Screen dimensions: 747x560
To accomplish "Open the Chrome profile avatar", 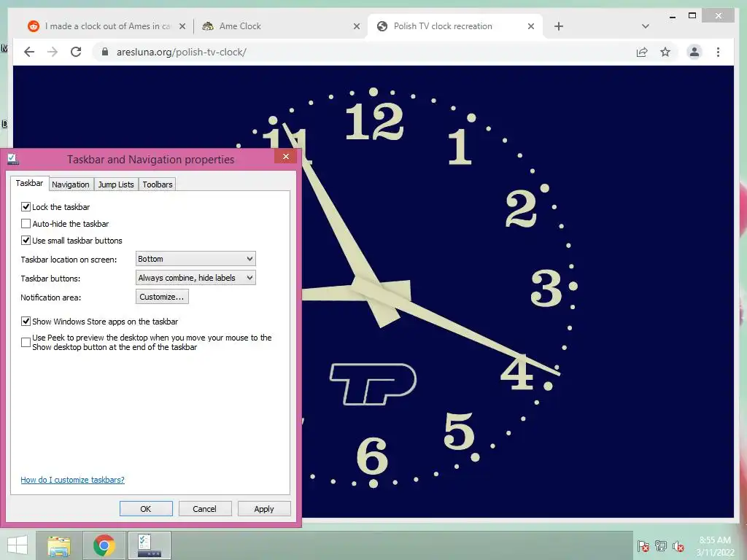I will coord(694,52).
